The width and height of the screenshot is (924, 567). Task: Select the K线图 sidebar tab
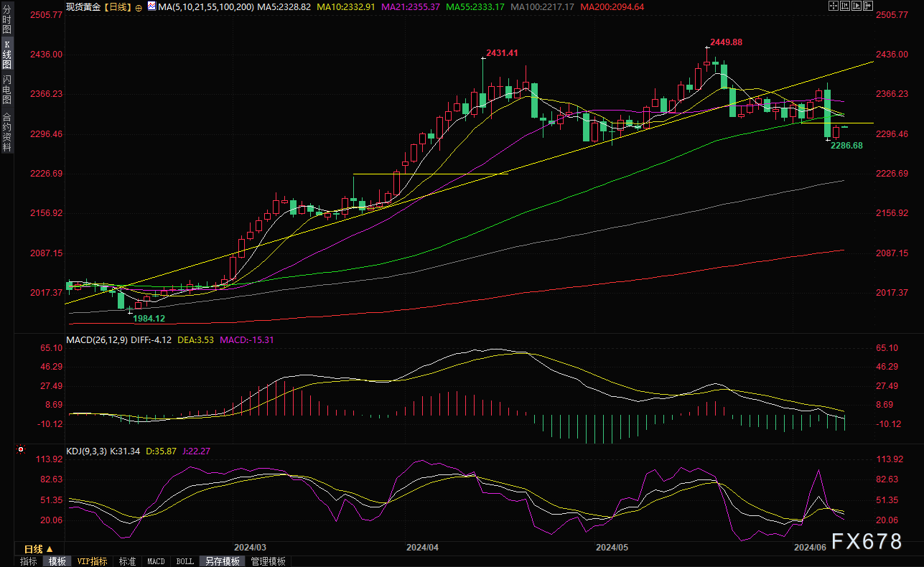pyautogui.click(x=6, y=55)
